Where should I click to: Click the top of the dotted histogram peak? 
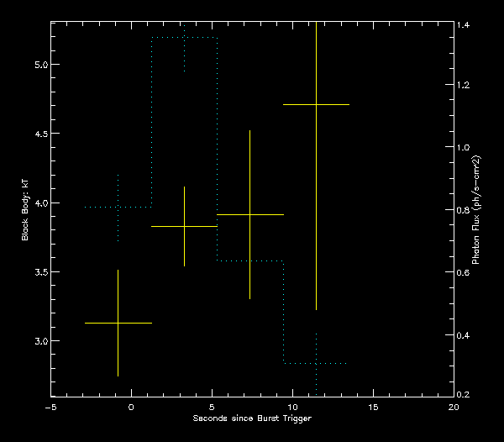coord(184,37)
